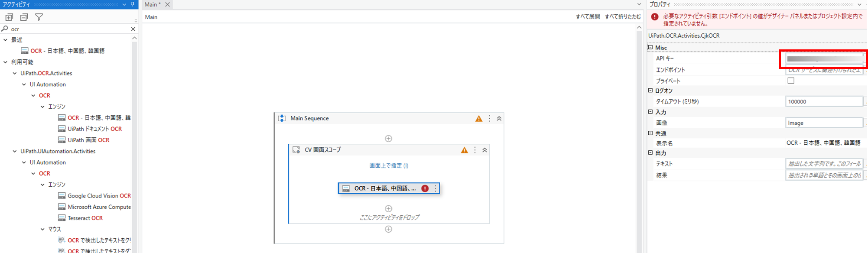
Task: Click the Collapse All icon in Activities panel
Action: point(24,17)
